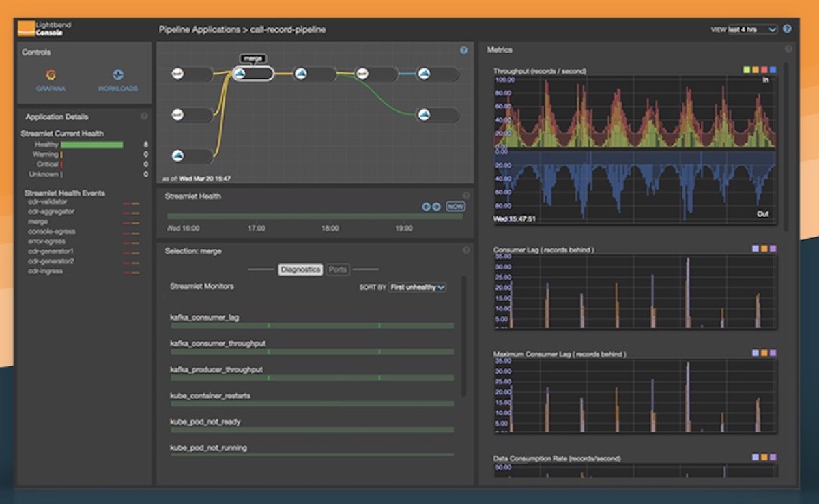Image resolution: width=819 pixels, height=504 pixels.
Task: Change SORT BY from First unhealthy
Action: [416, 287]
